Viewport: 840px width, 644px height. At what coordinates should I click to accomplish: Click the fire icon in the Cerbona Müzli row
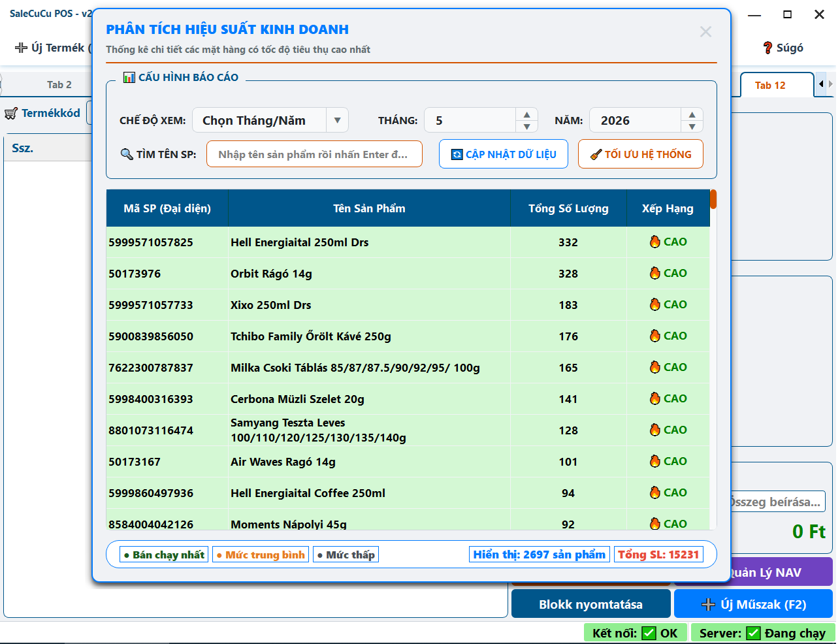pos(655,398)
